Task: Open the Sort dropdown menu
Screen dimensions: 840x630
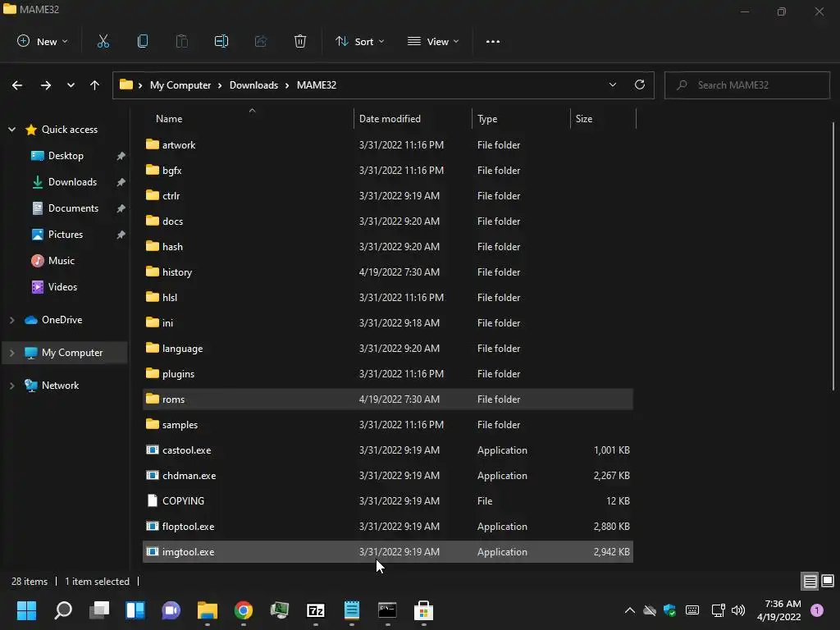Action: (x=360, y=41)
